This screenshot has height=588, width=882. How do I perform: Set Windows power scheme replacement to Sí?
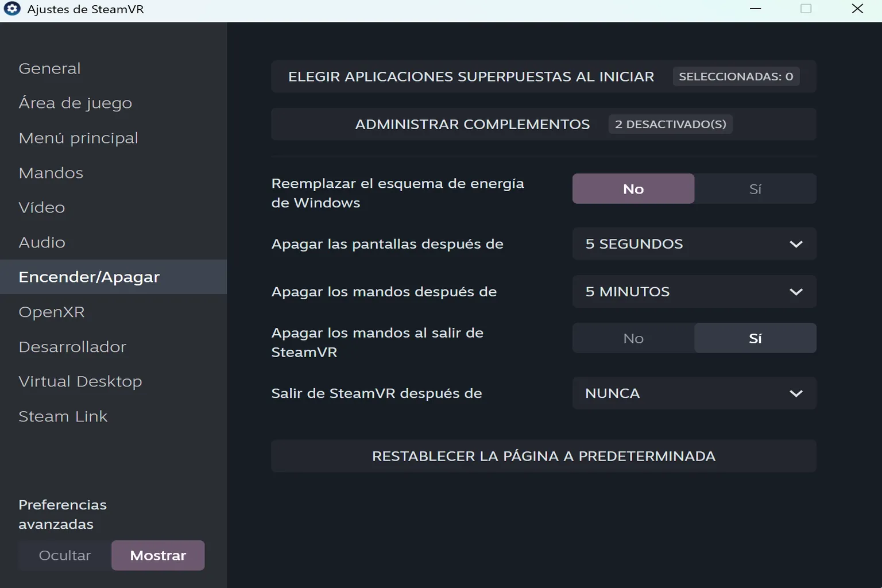(755, 189)
